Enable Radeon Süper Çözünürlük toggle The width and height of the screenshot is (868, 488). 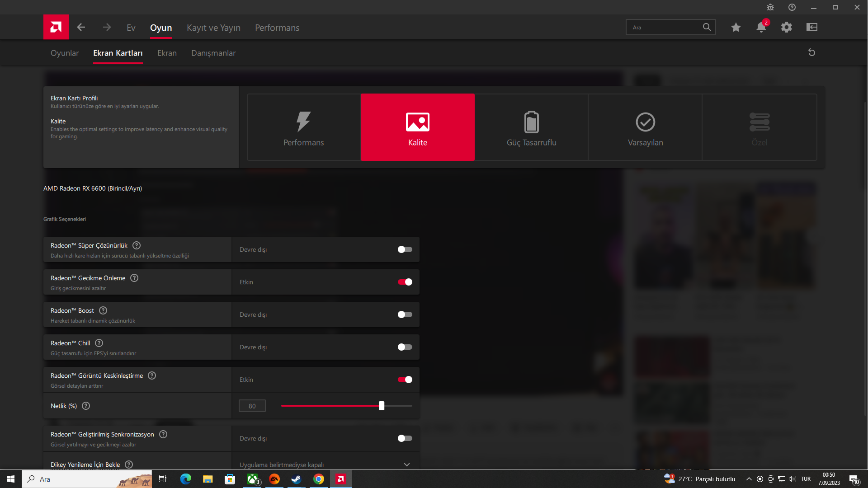click(x=405, y=249)
